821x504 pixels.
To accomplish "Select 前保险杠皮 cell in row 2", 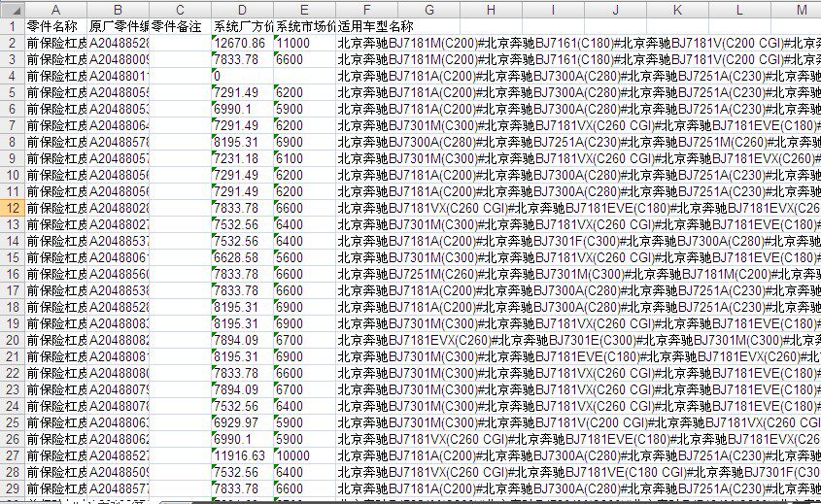I will tap(56, 43).
